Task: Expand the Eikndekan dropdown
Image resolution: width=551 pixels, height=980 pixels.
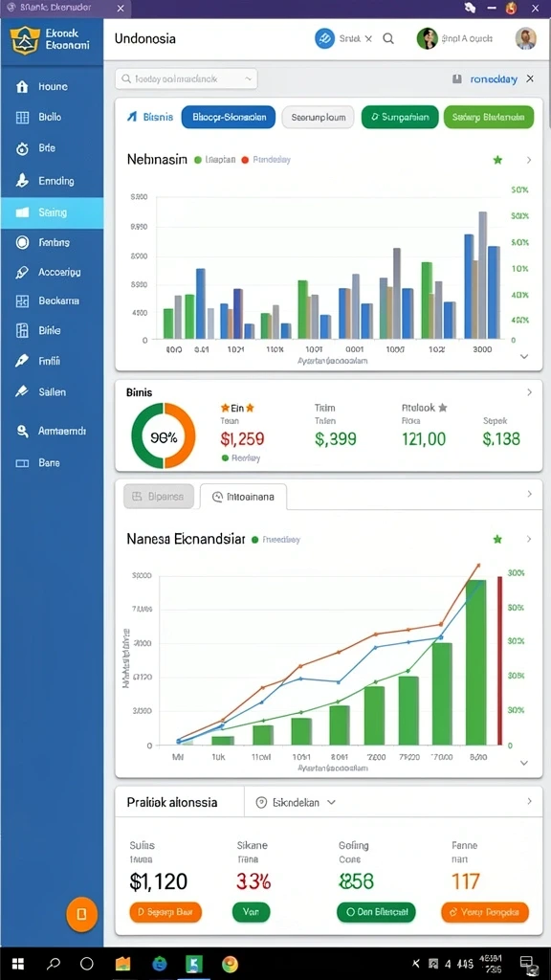Action: pos(332,802)
